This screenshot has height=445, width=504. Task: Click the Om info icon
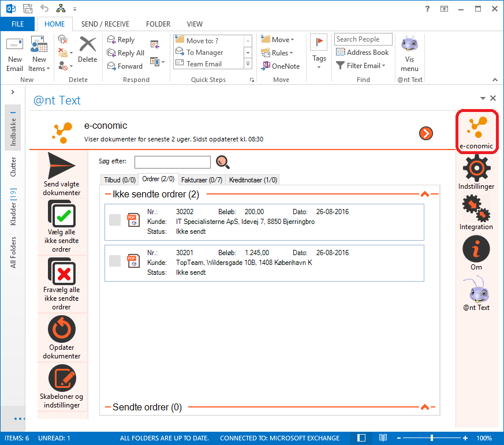[x=476, y=249]
